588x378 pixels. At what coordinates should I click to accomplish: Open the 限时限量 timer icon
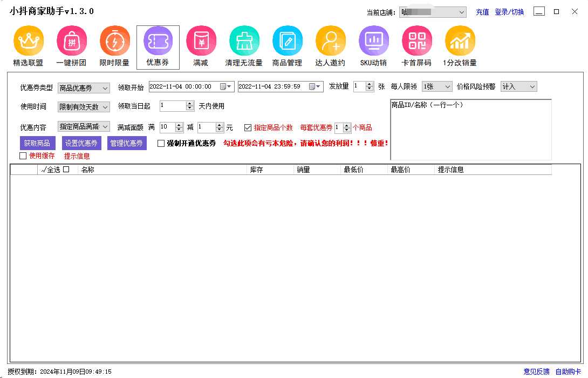(114, 41)
